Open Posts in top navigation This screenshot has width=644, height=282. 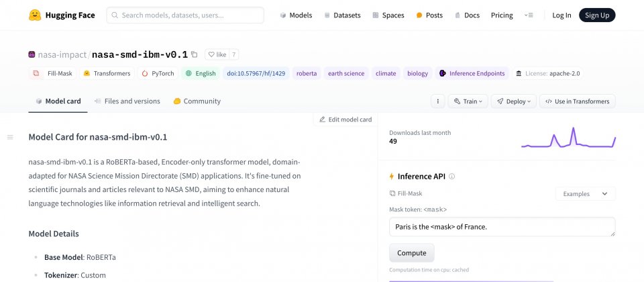point(429,15)
